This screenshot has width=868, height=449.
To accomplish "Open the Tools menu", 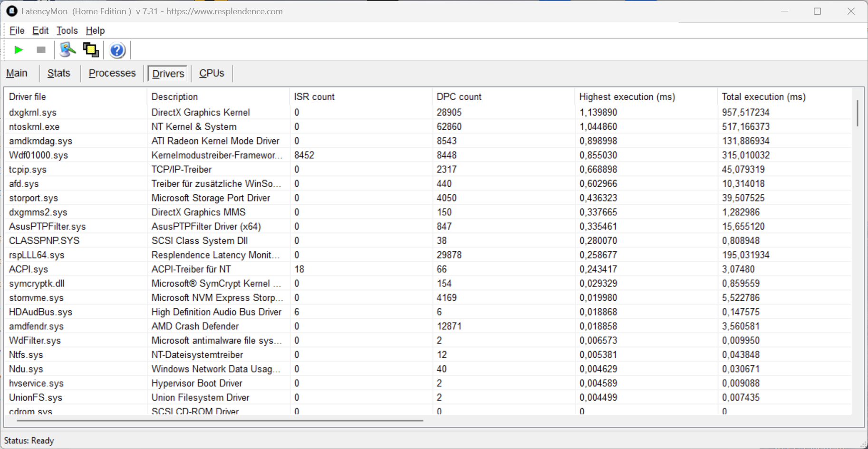I will click(67, 30).
